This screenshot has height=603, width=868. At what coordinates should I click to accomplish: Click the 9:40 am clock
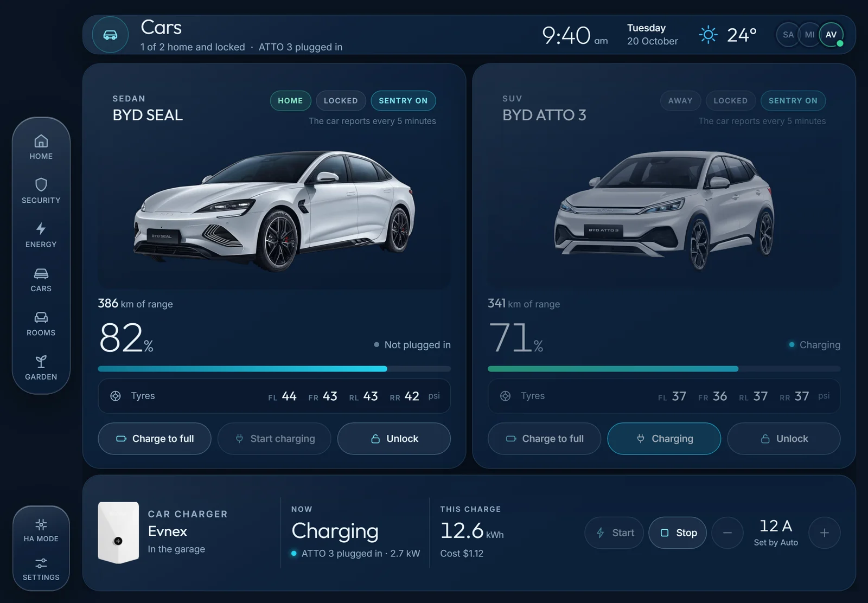tap(575, 36)
